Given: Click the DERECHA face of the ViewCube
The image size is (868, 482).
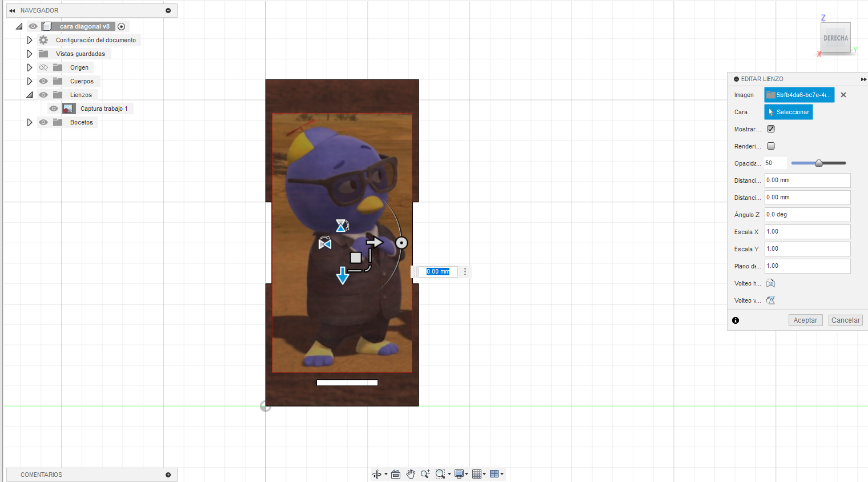Looking at the screenshot, I should point(835,38).
